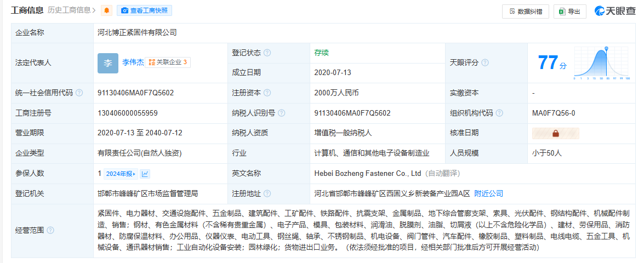Viewport: 644px width, 263px height.
Task: Click the orange bell alert icon
Action: [x=107, y=10]
